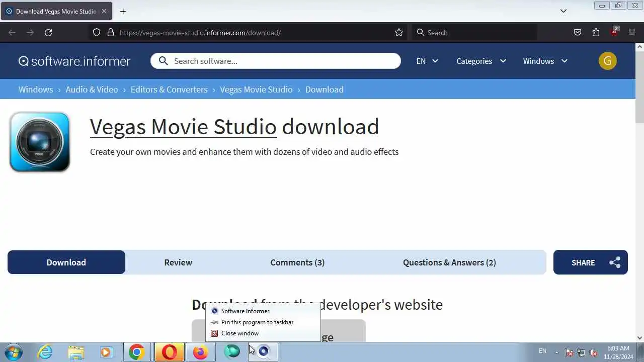Click the volume muted tray icon
Screen dimensions: 644x362
(593, 352)
